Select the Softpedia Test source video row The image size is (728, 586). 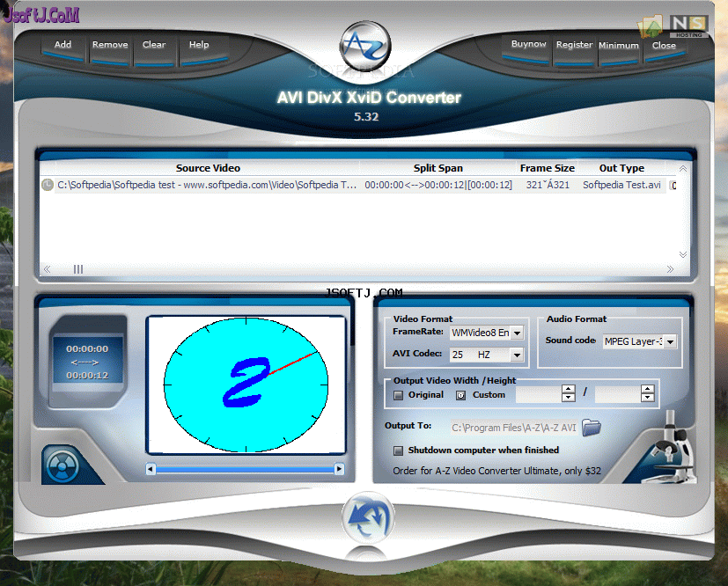click(x=355, y=185)
